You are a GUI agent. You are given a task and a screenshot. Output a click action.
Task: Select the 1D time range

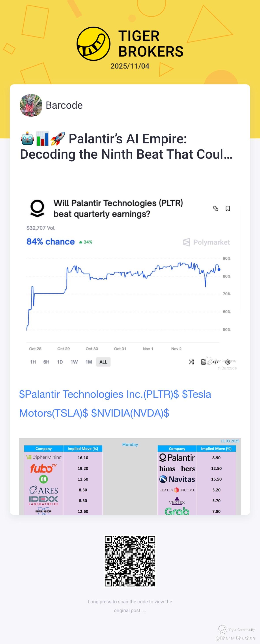[60, 362]
